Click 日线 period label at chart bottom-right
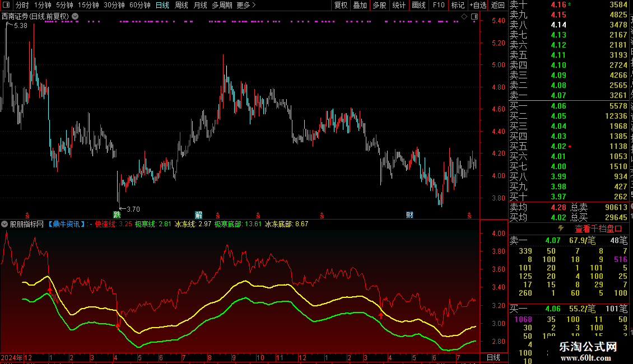The image size is (633, 364). coord(494,357)
